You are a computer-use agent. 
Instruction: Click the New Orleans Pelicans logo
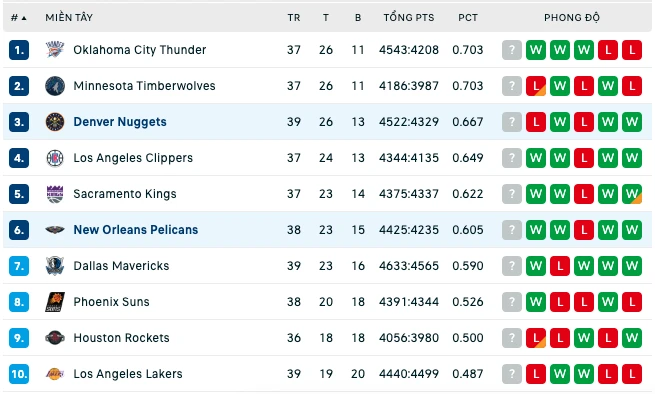point(55,230)
